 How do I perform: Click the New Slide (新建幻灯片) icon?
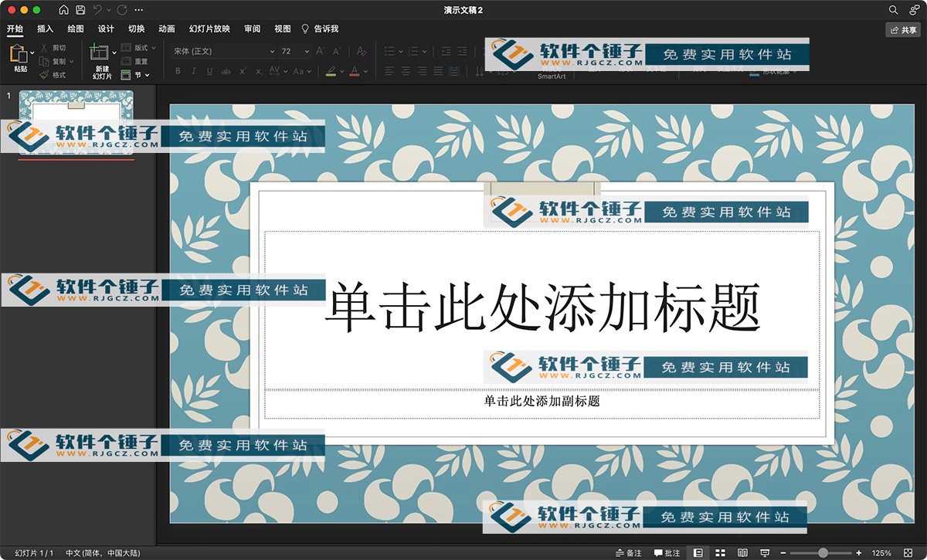[x=100, y=53]
